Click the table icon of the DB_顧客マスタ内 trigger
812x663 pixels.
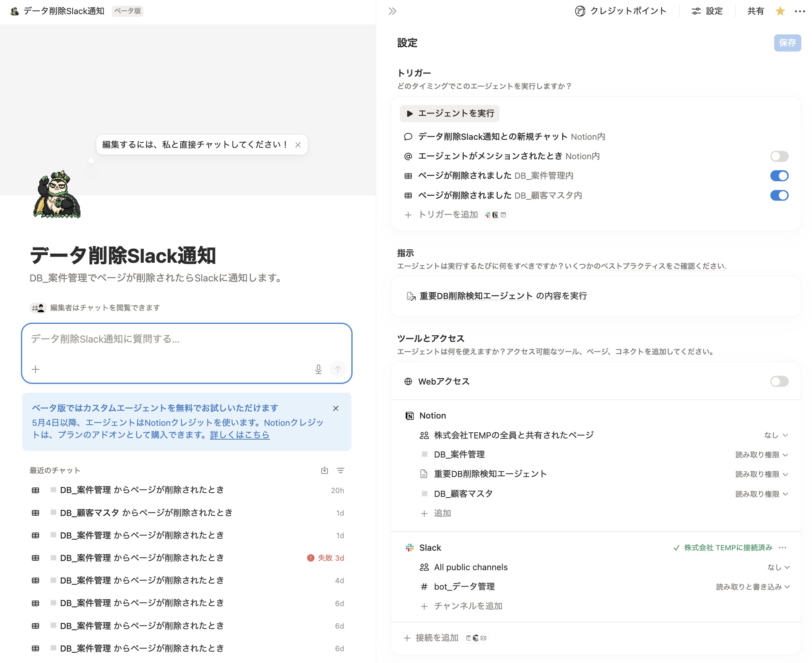click(408, 196)
